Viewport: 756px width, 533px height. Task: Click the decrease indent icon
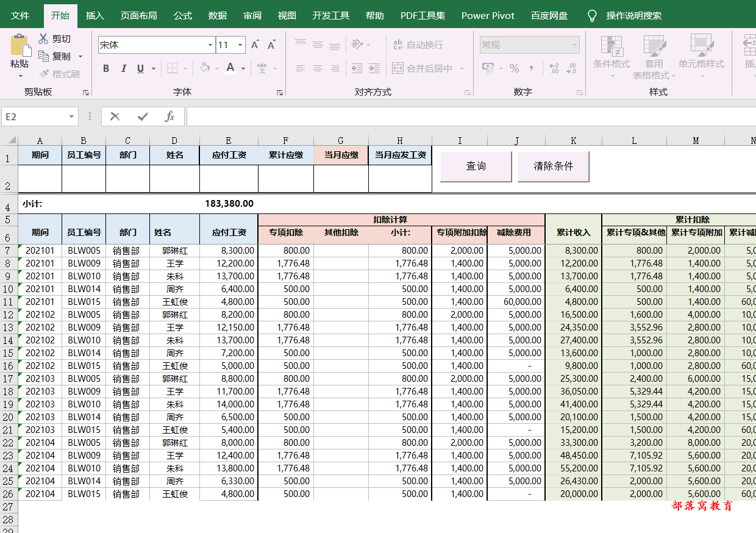357,68
